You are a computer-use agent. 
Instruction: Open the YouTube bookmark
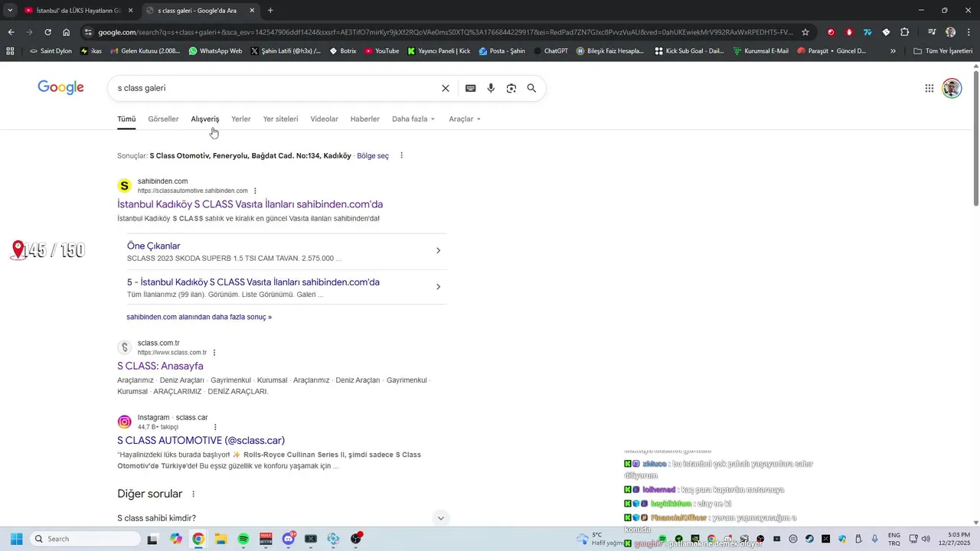pyautogui.click(x=382, y=51)
